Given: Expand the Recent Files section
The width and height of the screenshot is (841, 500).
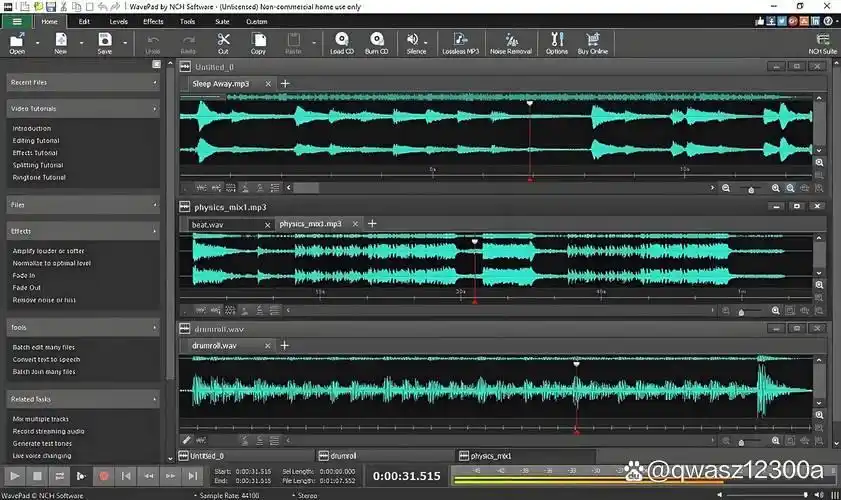Looking at the screenshot, I should click(x=155, y=82).
